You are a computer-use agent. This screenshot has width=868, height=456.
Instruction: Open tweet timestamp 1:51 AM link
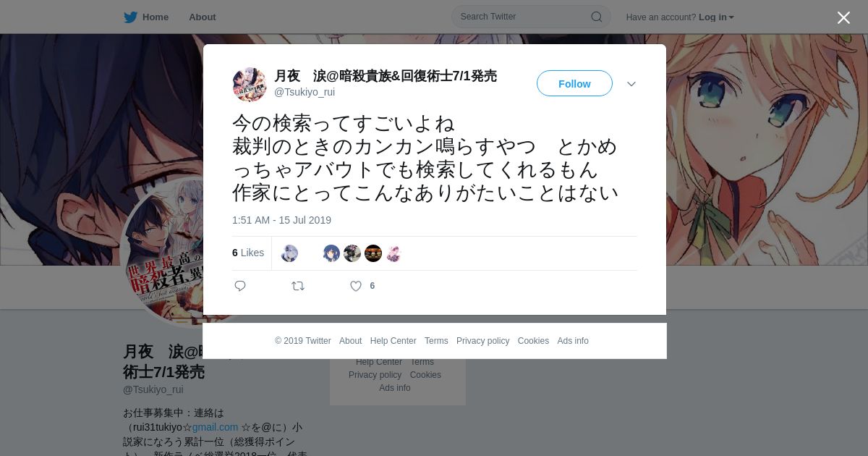(x=281, y=220)
